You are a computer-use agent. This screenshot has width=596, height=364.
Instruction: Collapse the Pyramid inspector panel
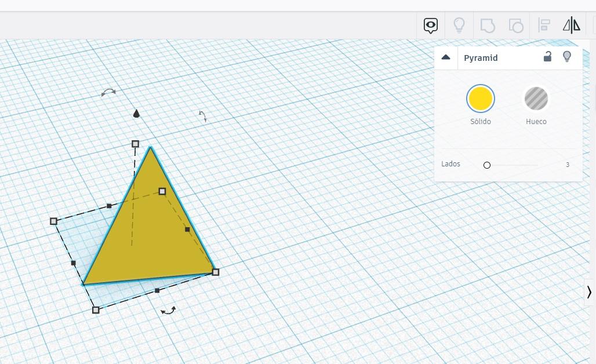pos(446,57)
